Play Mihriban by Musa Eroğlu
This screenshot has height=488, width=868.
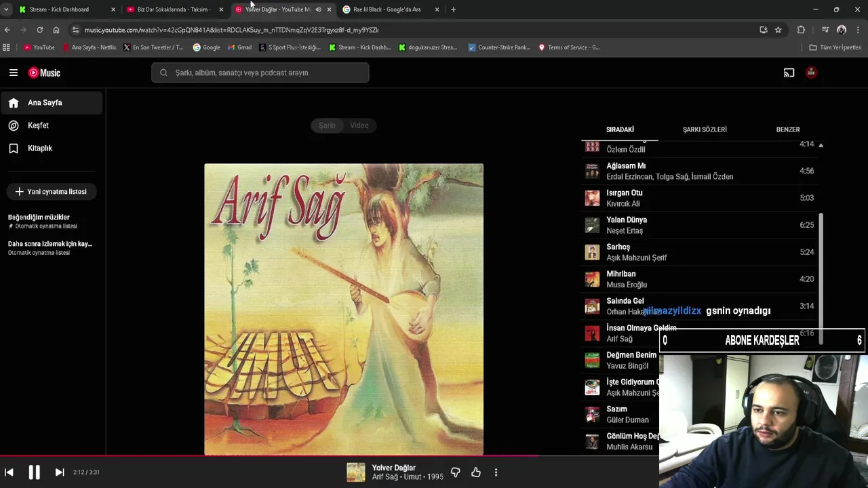(x=700, y=279)
